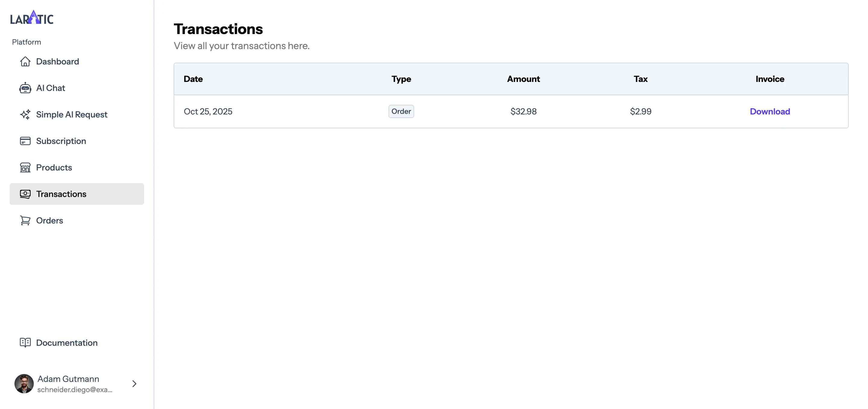Click the AI Chat robot icon
Viewport: 868px width, 409px height.
tap(25, 88)
